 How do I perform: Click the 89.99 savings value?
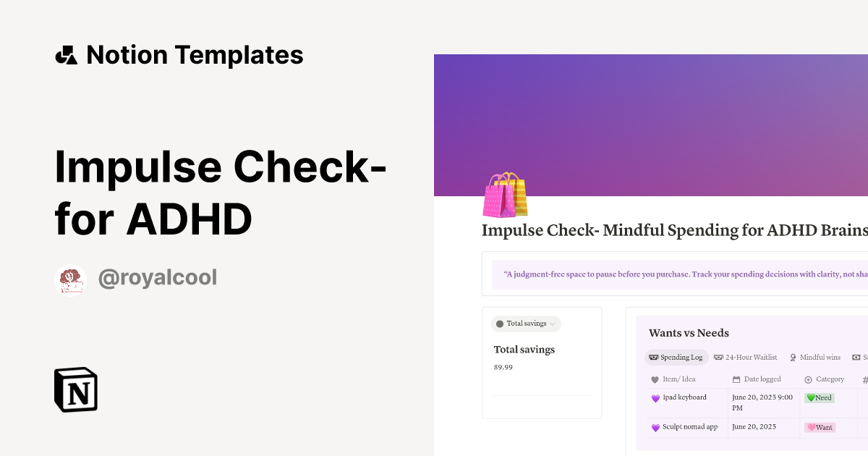click(503, 367)
